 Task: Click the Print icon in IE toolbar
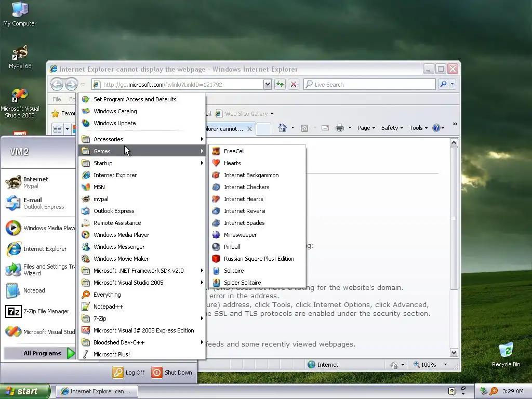pyautogui.click(x=340, y=128)
